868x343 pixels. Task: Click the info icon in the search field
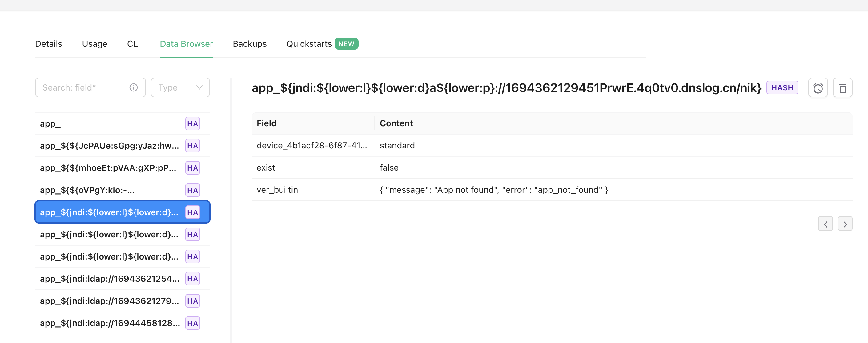[134, 87]
